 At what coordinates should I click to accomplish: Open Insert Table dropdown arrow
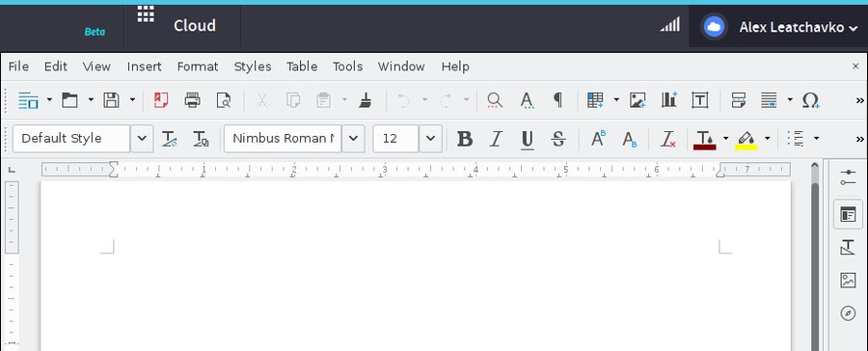616,100
